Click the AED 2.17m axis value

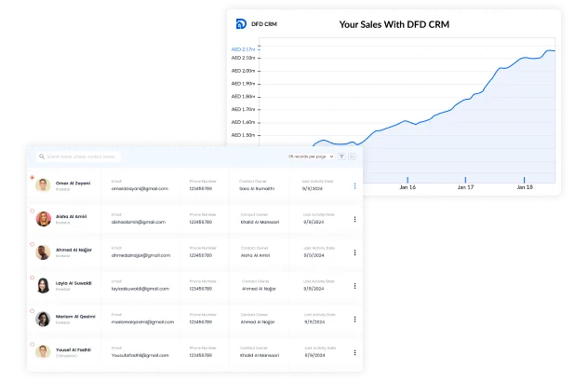(243, 49)
